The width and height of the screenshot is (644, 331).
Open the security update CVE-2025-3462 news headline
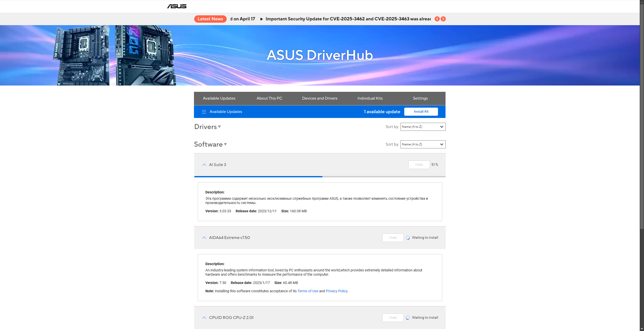point(348,19)
